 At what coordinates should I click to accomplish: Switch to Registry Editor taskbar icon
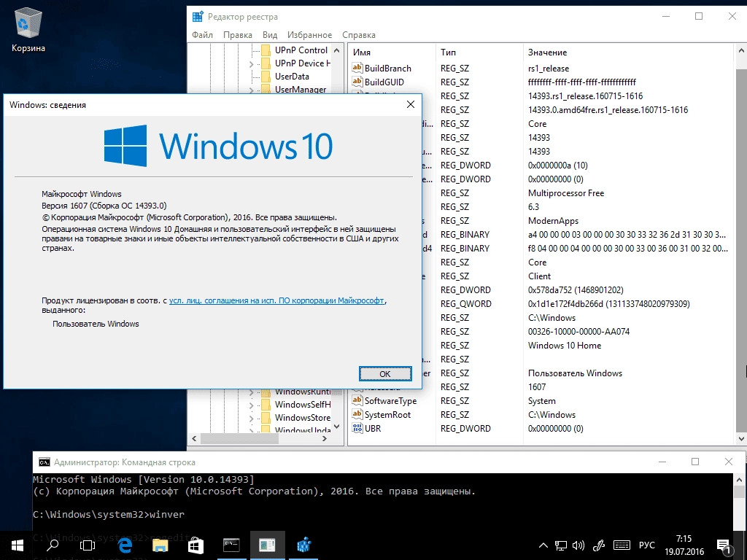click(x=303, y=545)
